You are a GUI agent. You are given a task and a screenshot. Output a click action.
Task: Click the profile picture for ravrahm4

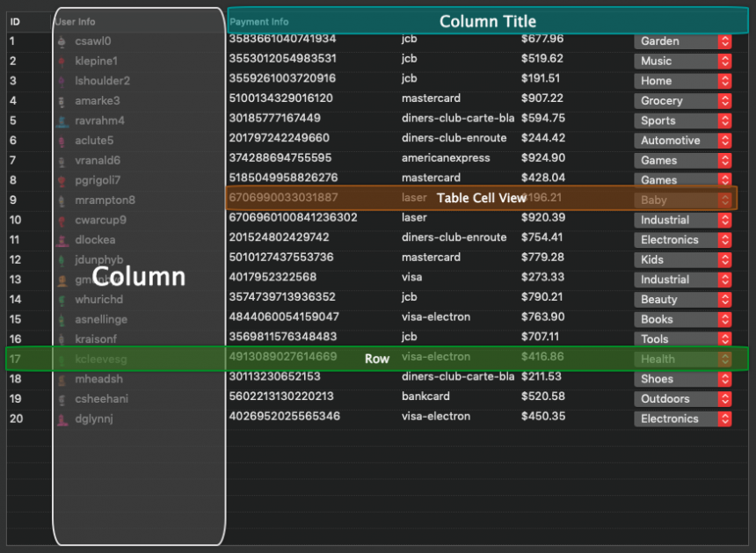[61, 121]
